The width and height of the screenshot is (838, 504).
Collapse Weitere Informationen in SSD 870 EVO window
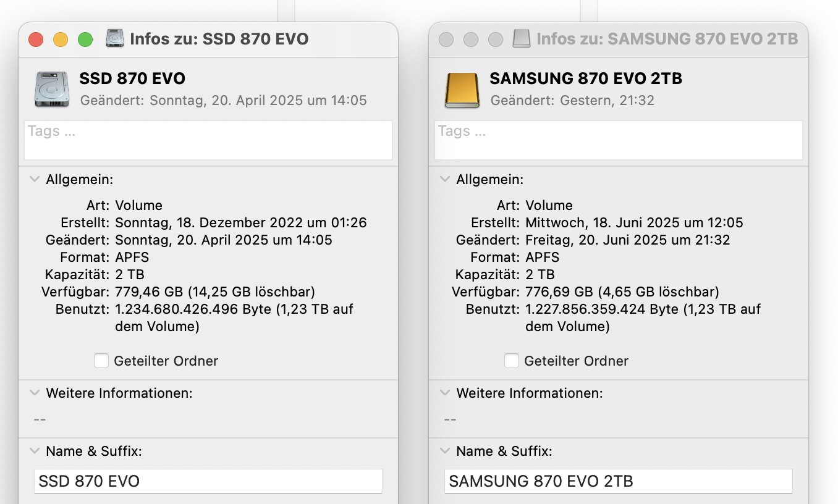point(34,392)
